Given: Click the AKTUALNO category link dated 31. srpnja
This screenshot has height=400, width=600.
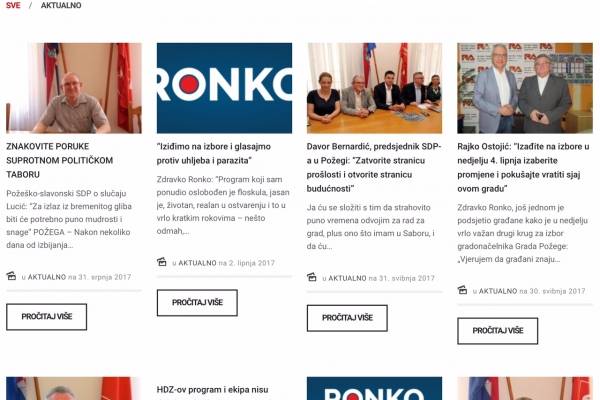Looking at the screenshot, I should (x=47, y=277).
